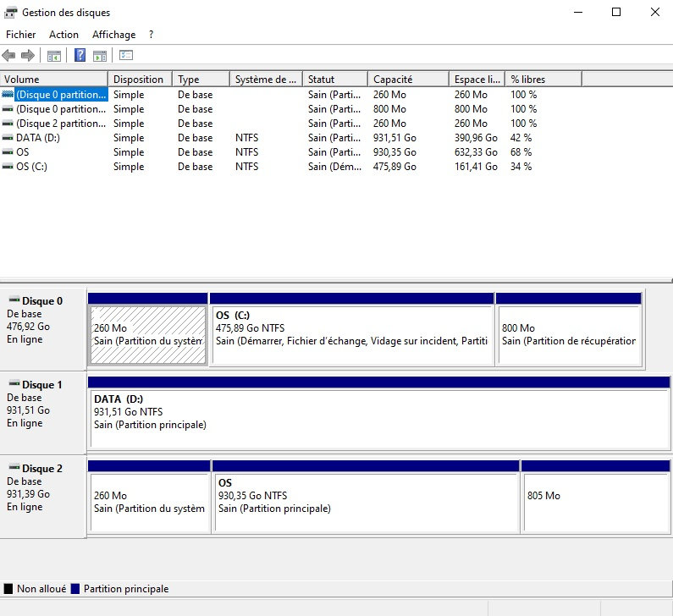Open the ? help menu

[x=151, y=35]
